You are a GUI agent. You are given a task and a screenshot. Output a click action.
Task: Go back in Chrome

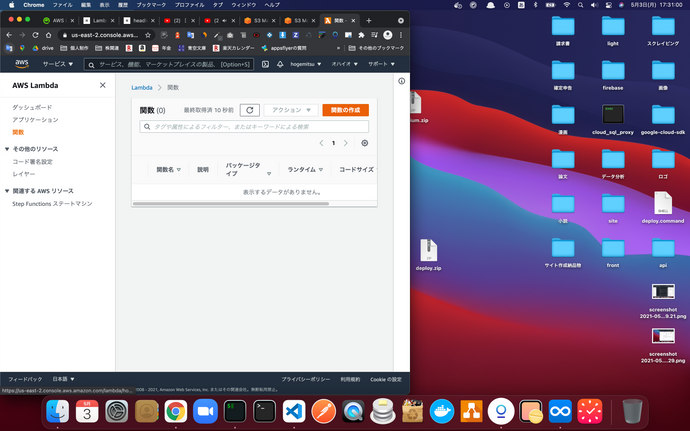pyautogui.click(x=9, y=35)
